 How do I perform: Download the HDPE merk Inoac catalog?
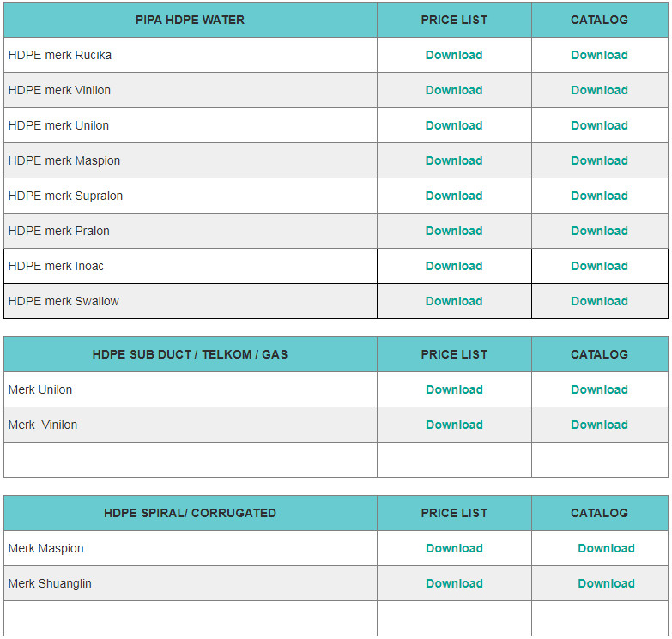click(x=599, y=266)
